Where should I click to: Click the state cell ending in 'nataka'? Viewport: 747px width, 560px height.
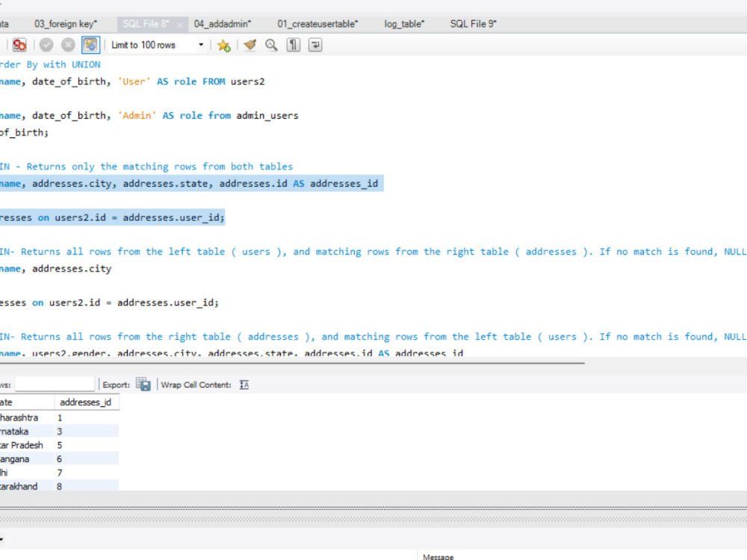pyautogui.click(x=27, y=432)
